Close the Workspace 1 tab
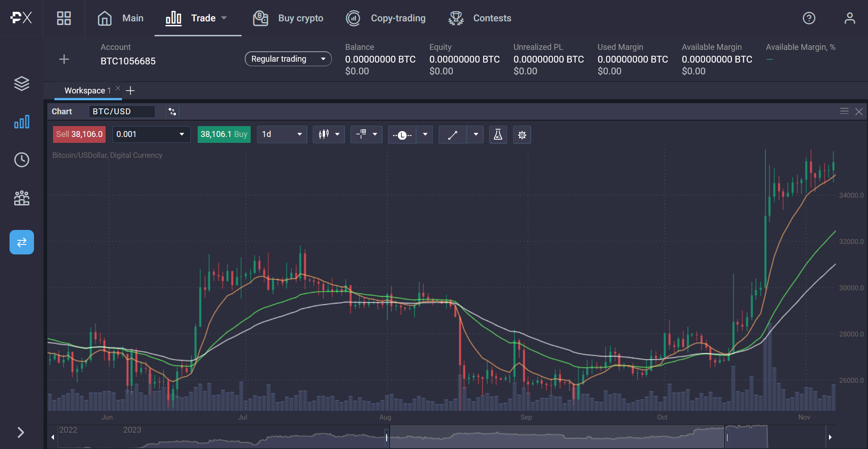Viewport: 868px width, 449px height. tap(118, 88)
